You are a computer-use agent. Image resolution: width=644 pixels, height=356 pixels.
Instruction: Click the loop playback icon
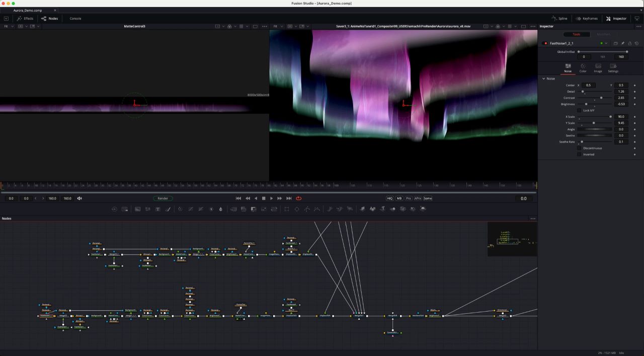[299, 198]
